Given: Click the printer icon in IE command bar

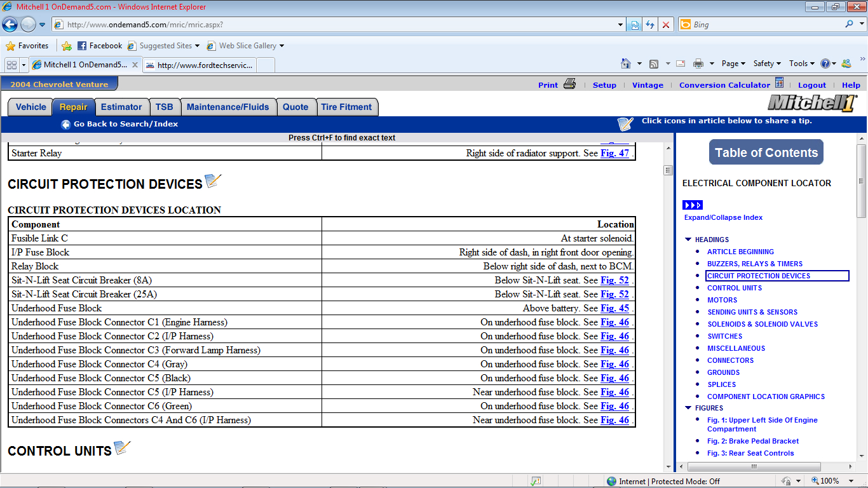Looking at the screenshot, I should tap(698, 64).
